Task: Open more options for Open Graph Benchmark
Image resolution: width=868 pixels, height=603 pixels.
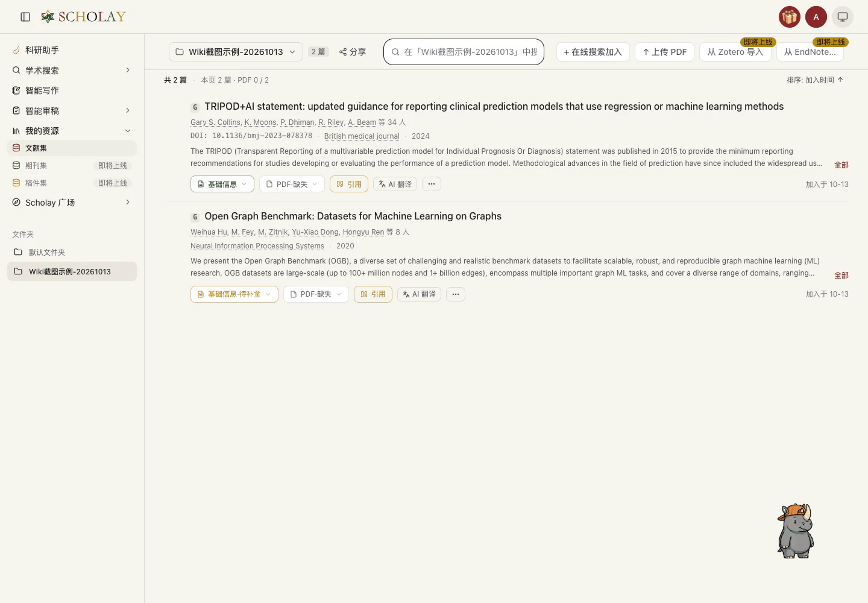Action: [456, 294]
